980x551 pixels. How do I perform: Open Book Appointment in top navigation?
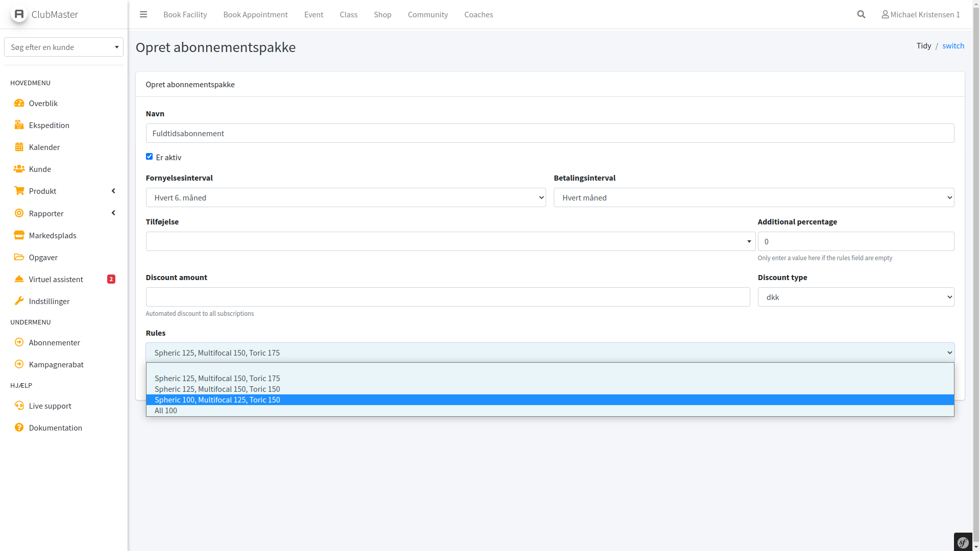(255, 14)
